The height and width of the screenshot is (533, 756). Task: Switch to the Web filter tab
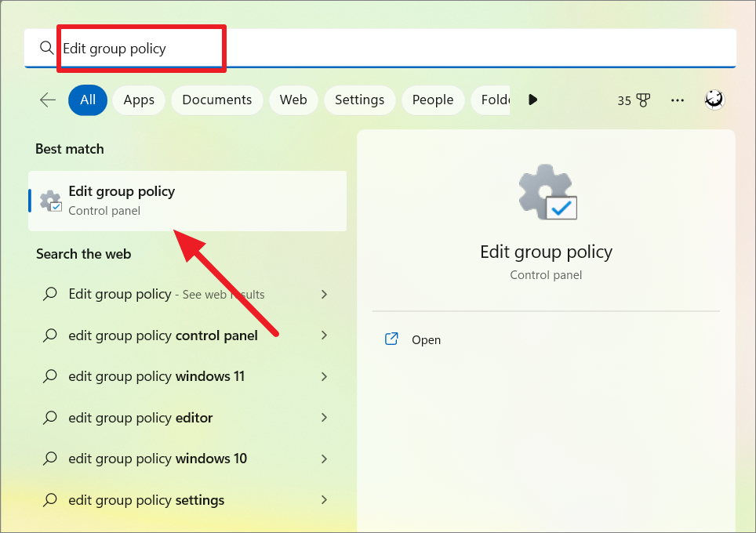tap(293, 100)
